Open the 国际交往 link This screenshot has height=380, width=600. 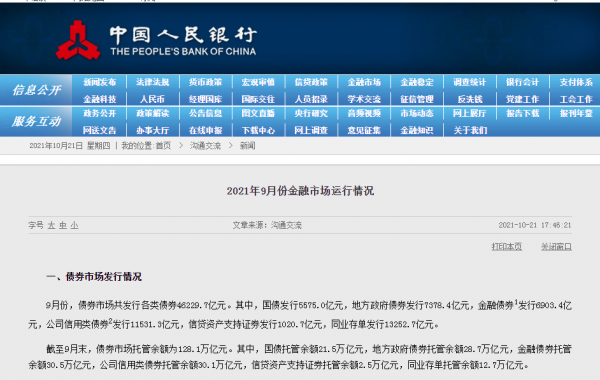point(258,99)
